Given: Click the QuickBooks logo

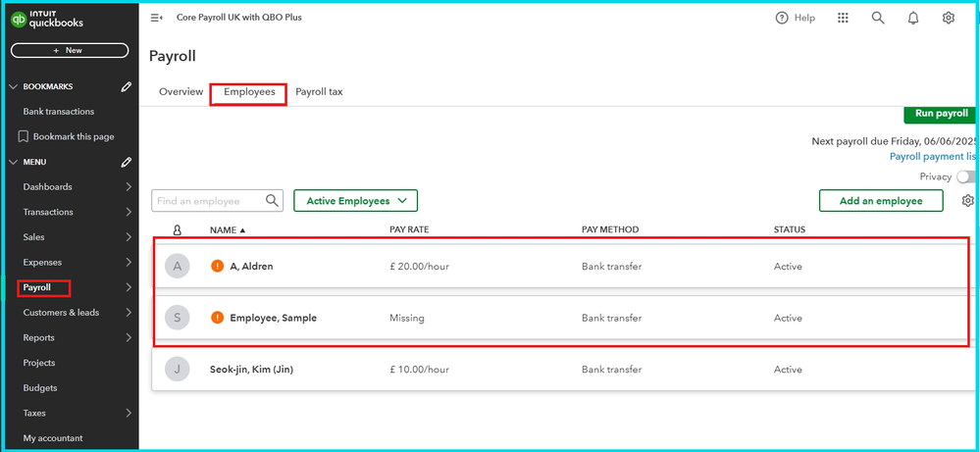Looking at the screenshot, I should tap(47, 20).
